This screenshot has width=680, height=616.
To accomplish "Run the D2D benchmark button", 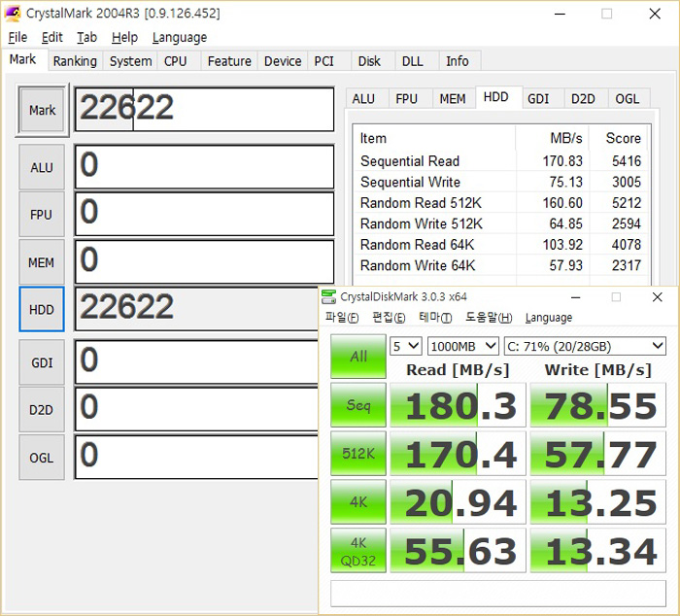I will pos(42,410).
